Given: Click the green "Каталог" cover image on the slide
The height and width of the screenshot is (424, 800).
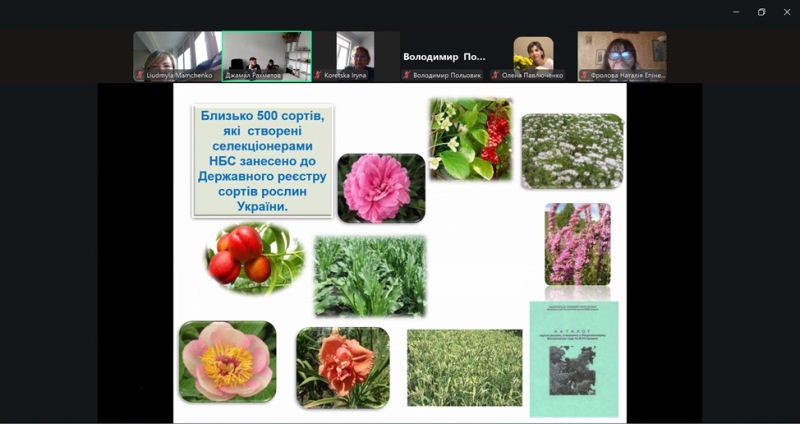Looking at the screenshot, I should [574, 359].
